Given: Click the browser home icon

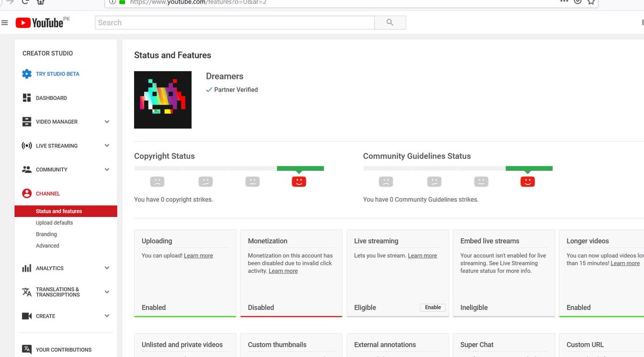Looking at the screenshot, I should tap(41, 2).
